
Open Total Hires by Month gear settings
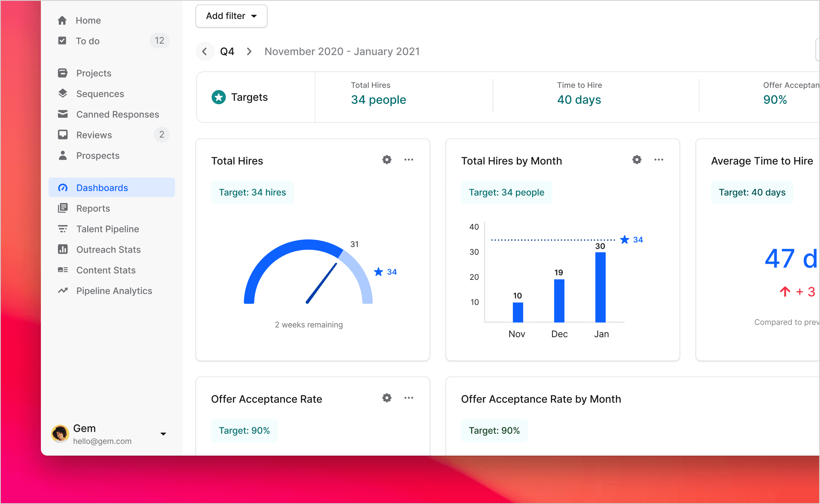[637, 160]
